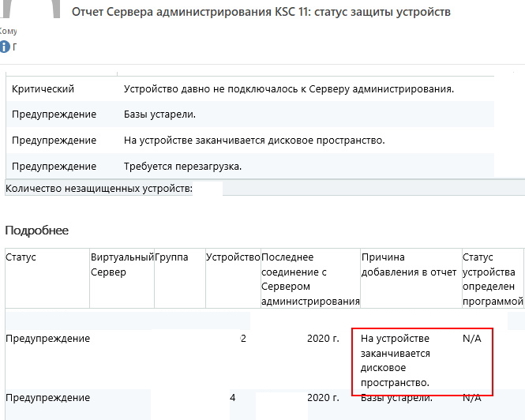Click 'Базы устарели.' in last detail row
This screenshot has width=525, height=420.
pos(396,398)
